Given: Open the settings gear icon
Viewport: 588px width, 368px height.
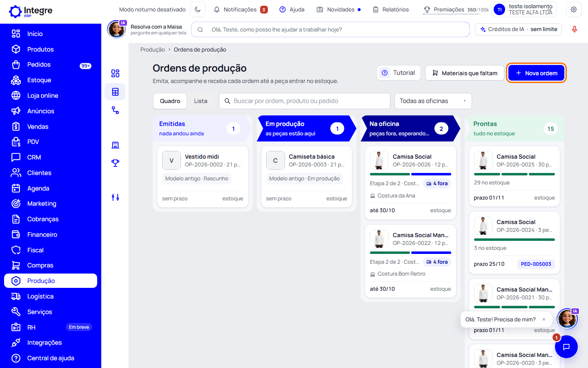Looking at the screenshot, I should click(574, 9).
